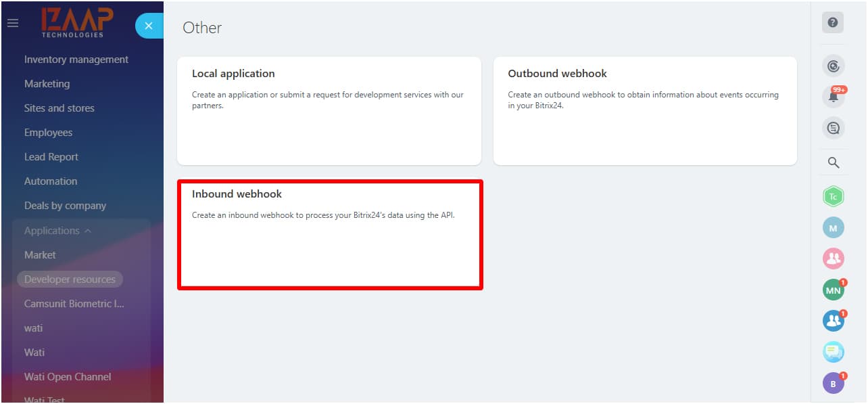
Task: Open the notifications bell with 99+ badge
Action: pos(832,96)
